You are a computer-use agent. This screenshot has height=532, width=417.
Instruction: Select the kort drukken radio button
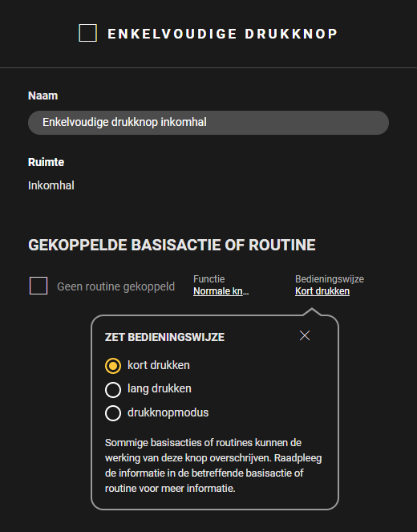coord(113,366)
